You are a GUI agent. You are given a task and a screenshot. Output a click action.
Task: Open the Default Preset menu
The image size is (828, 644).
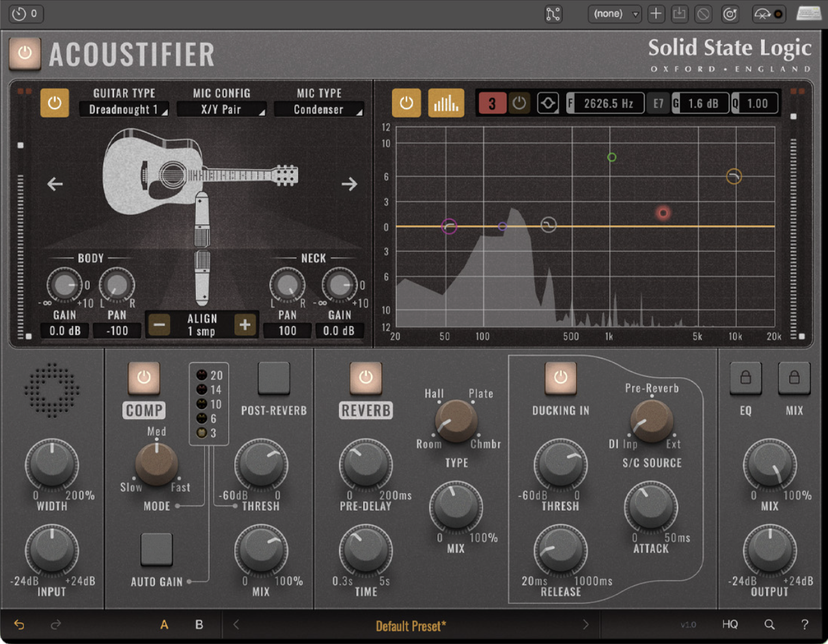[x=411, y=626]
